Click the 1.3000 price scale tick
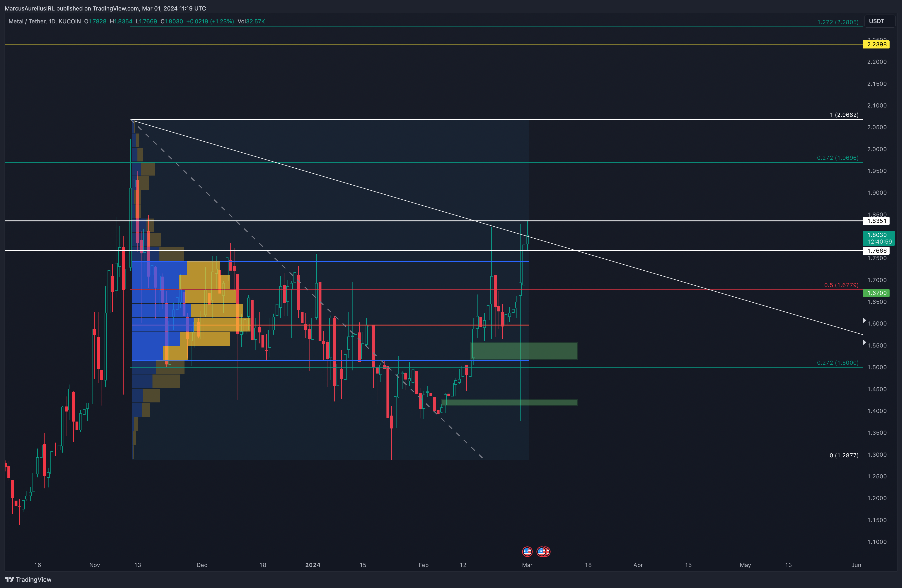Image resolution: width=902 pixels, height=588 pixels. tap(877, 455)
